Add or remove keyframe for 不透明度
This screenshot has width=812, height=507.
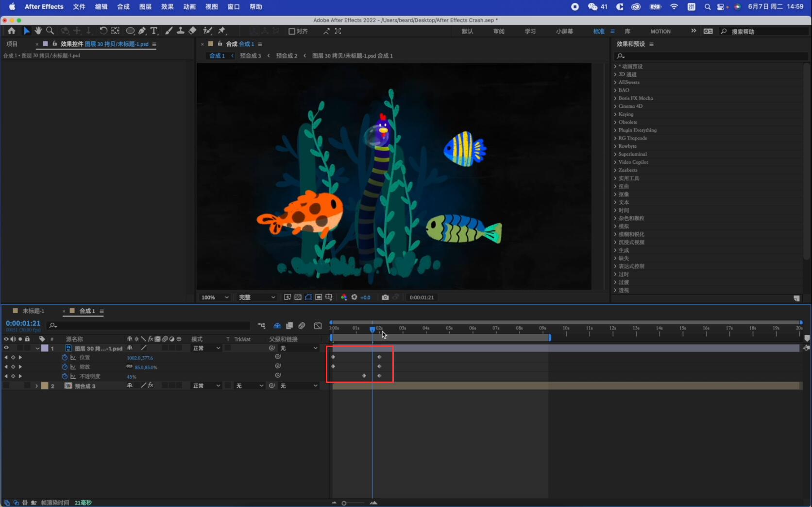[13, 376]
